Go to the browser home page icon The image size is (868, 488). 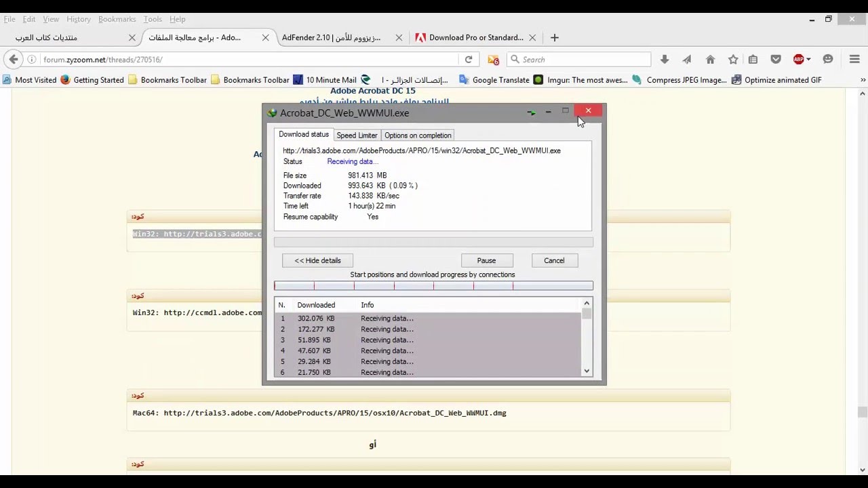[x=710, y=60]
